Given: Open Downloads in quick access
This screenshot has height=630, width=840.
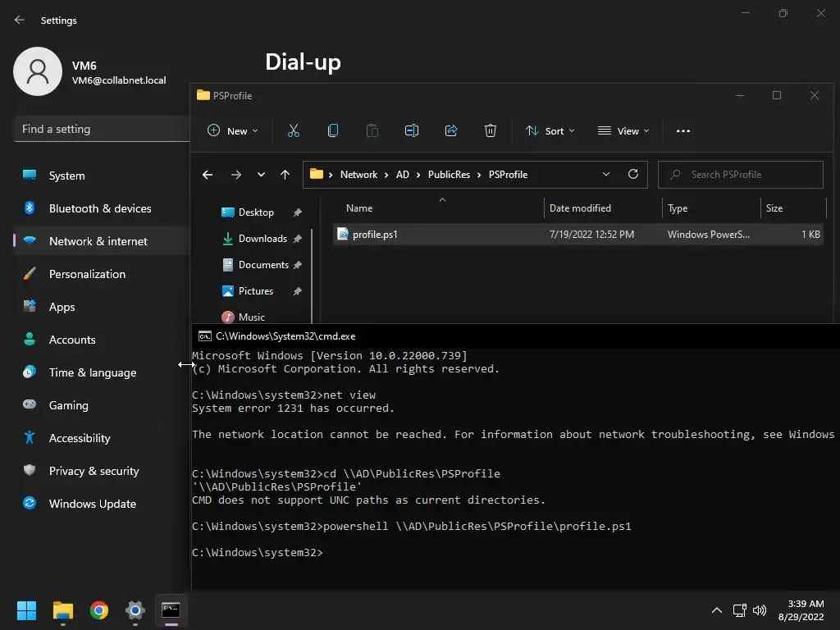Looking at the screenshot, I should [x=262, y=239].
